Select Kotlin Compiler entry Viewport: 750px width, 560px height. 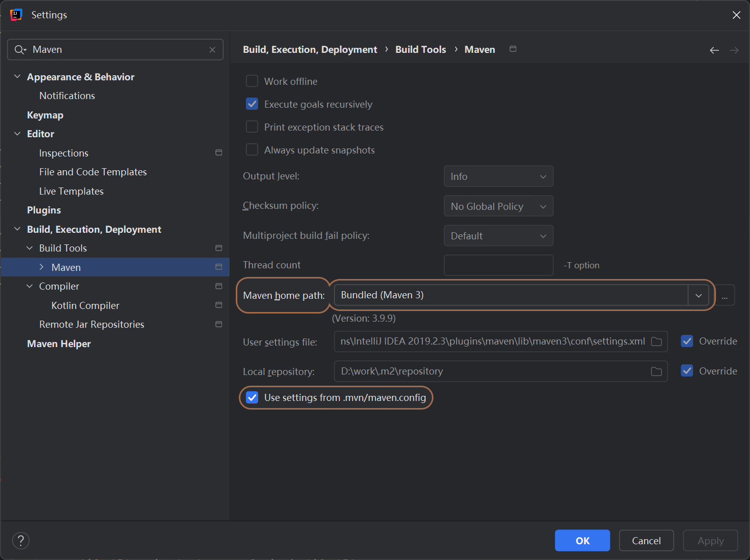tap(85, 305)
